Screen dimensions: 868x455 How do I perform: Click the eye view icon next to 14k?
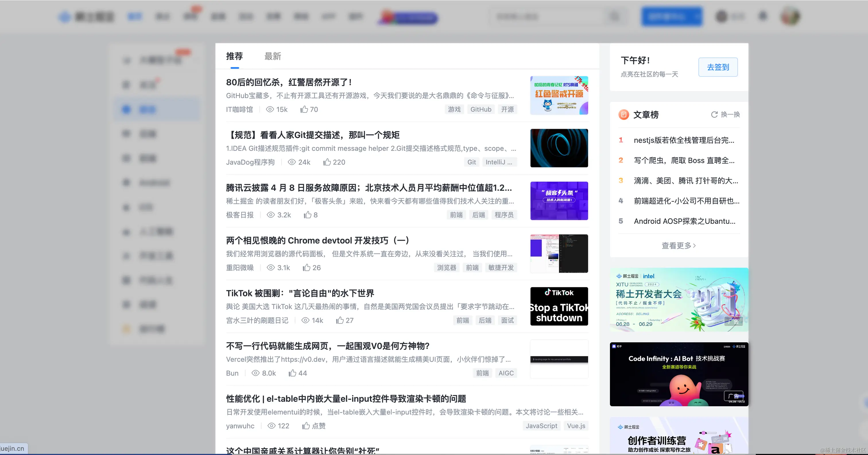305,320
